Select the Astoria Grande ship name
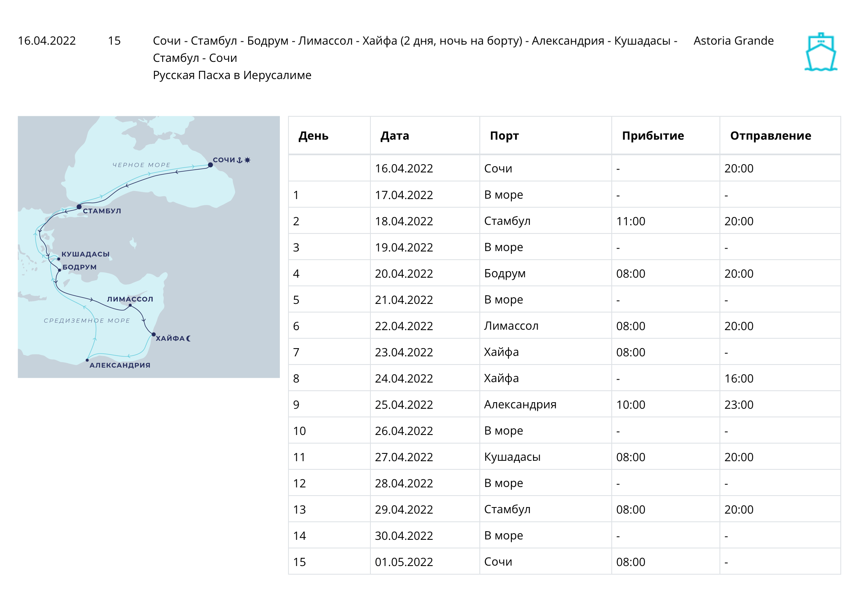The width and height of the screenshot is (867, 616). point(733,41)
